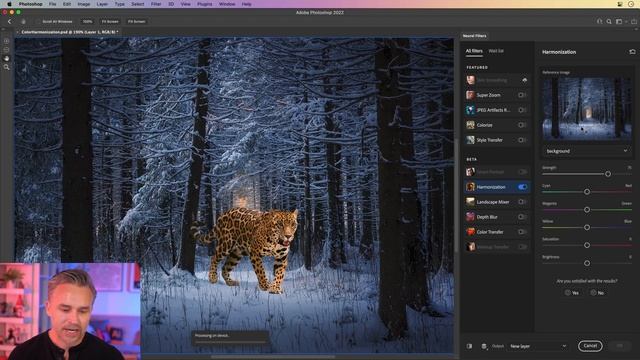Image resolution: width=640 pixels, height=360 pixels.
Task: Click the Saturation slider handle
Action: pyautogui.click(x=587, y=245)
